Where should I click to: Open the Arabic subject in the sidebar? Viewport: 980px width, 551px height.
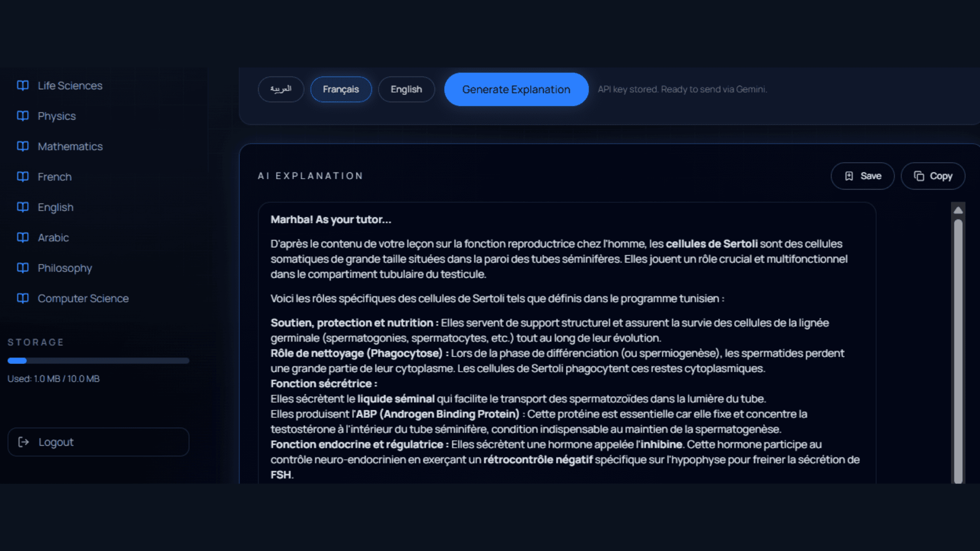coord(53,238)
